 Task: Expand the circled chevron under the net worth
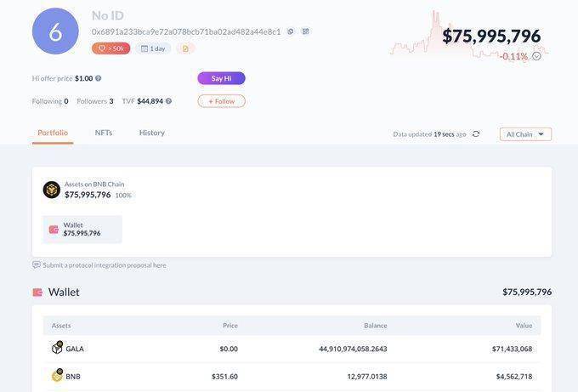[x=536, y=56]
